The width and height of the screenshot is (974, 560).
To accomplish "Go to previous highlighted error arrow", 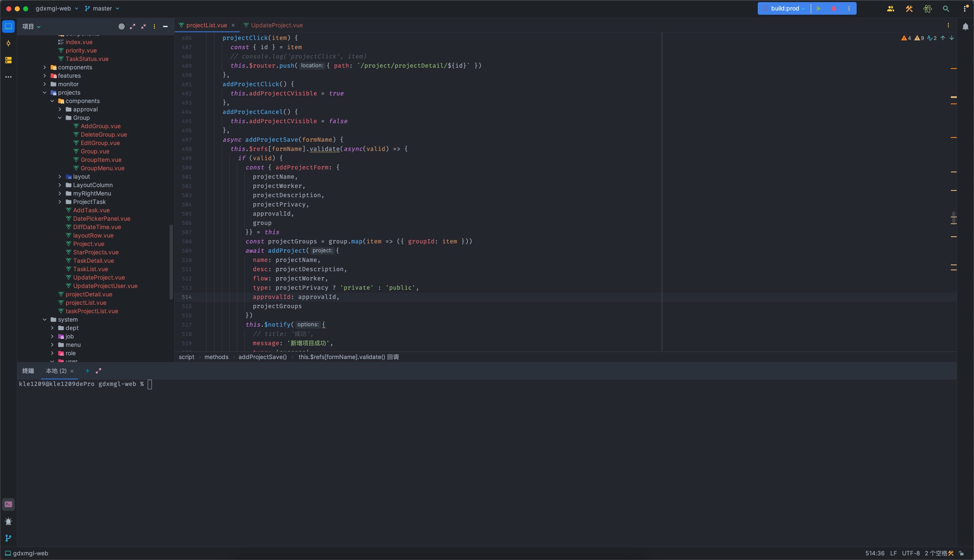I will pos(943,38).
